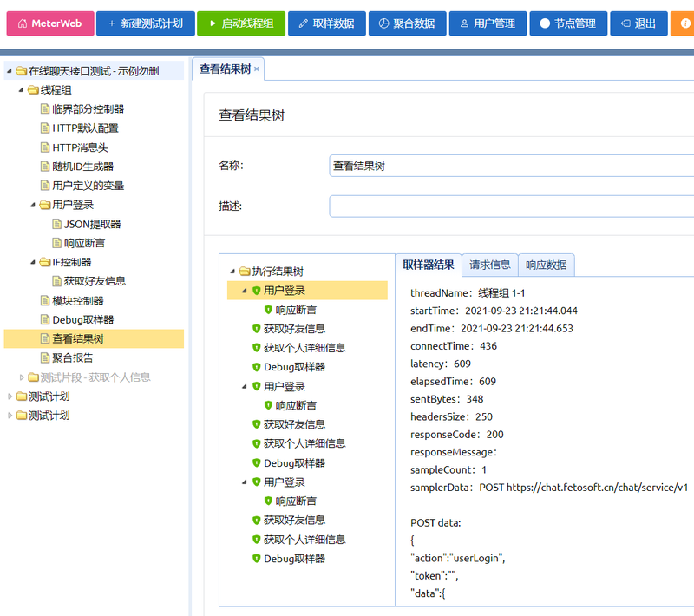The image size is (694, 616).
Task: Click the MeterWeb home button
Action: click(50, 23)
